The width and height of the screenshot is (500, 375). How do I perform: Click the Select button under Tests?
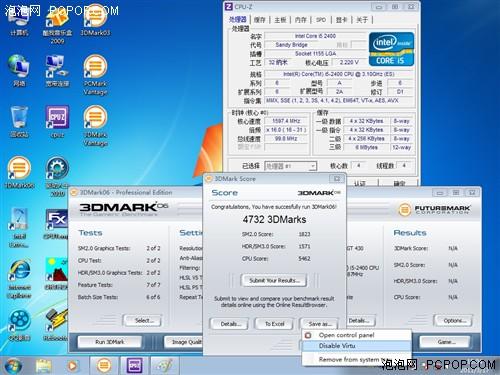tap(143, 321)
